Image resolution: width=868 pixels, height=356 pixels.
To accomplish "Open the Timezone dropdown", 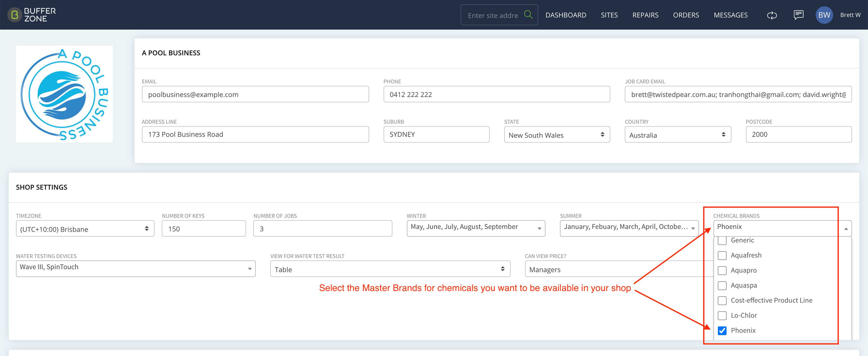I will [x=85, y=228].
